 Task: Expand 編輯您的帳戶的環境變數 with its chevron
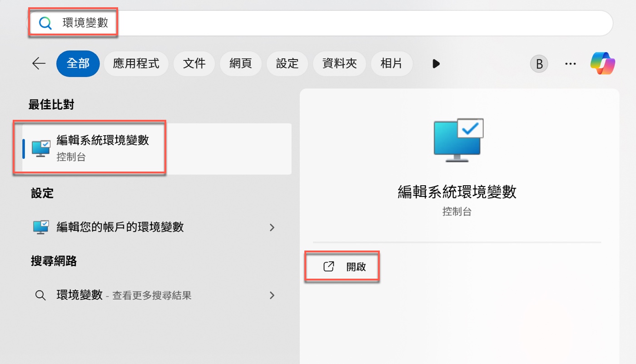pos(272,227)
